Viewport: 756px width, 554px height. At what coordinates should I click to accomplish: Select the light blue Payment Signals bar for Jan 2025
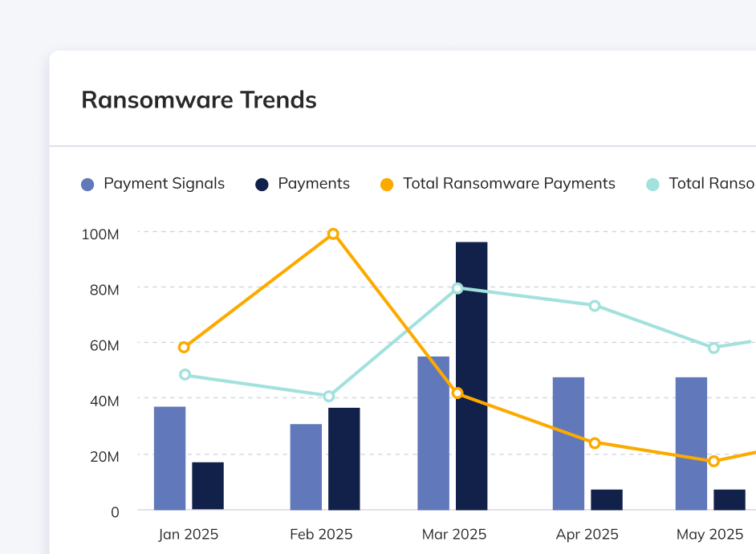point(169,458)
